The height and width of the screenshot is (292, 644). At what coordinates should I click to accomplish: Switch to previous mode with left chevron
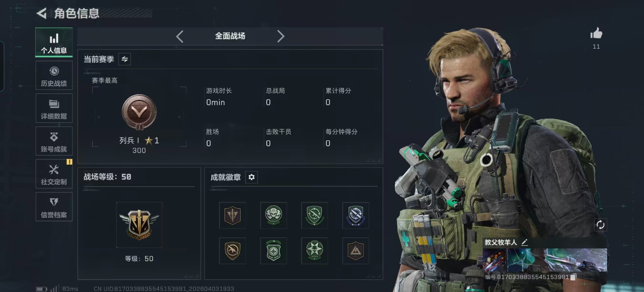tap(180, 36)
